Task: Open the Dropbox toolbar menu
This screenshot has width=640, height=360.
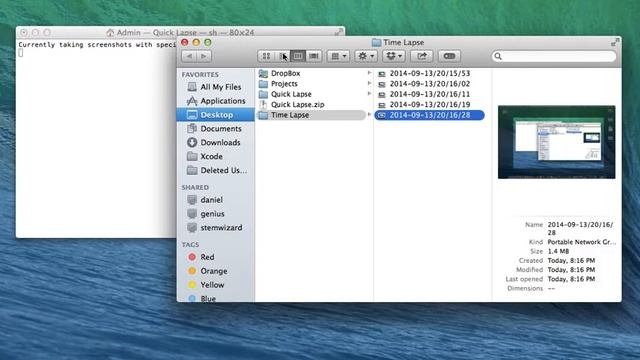Action: [393, 56]
